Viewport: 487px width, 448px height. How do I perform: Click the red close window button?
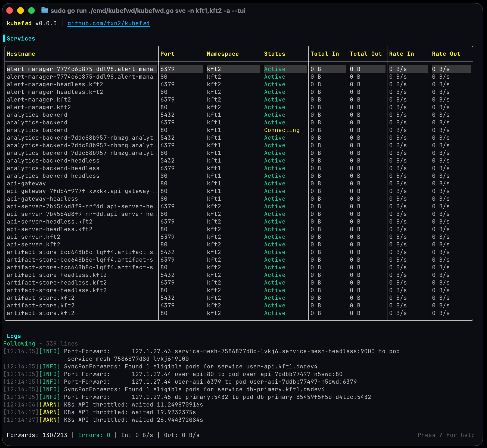coord(10,10)
